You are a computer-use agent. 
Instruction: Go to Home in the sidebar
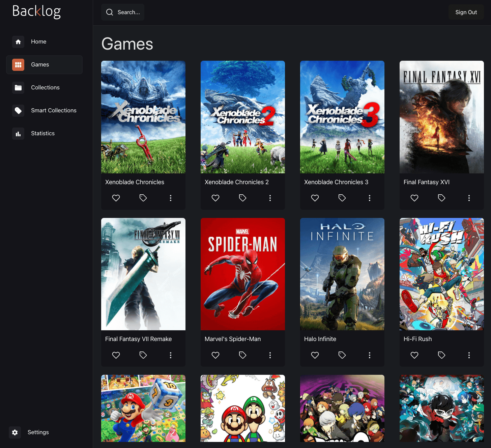click(x=38, y=42)
